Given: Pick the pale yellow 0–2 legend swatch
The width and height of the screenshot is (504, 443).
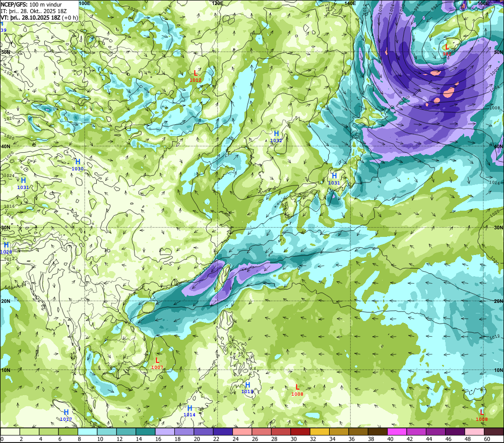Looking at the screenshot, I should point(10,431).
